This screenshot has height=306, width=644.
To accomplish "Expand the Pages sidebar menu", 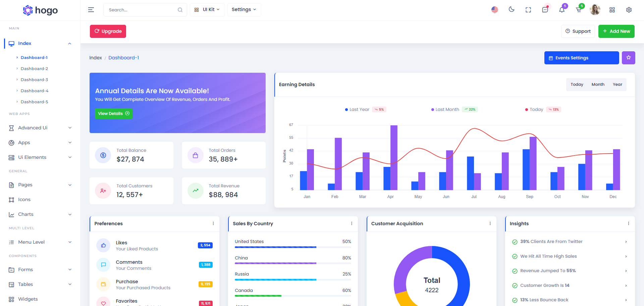I will [40, 185].
